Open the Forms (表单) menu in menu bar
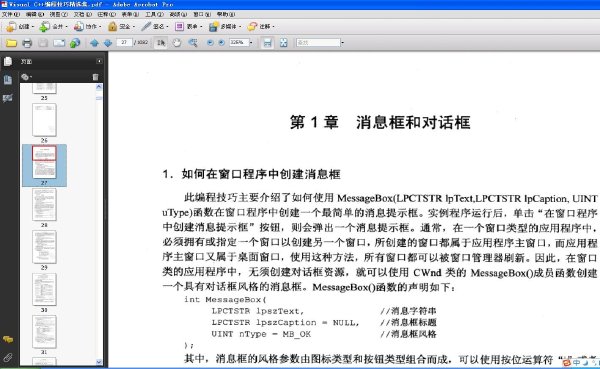600x369 pixels. pos(130,14)
